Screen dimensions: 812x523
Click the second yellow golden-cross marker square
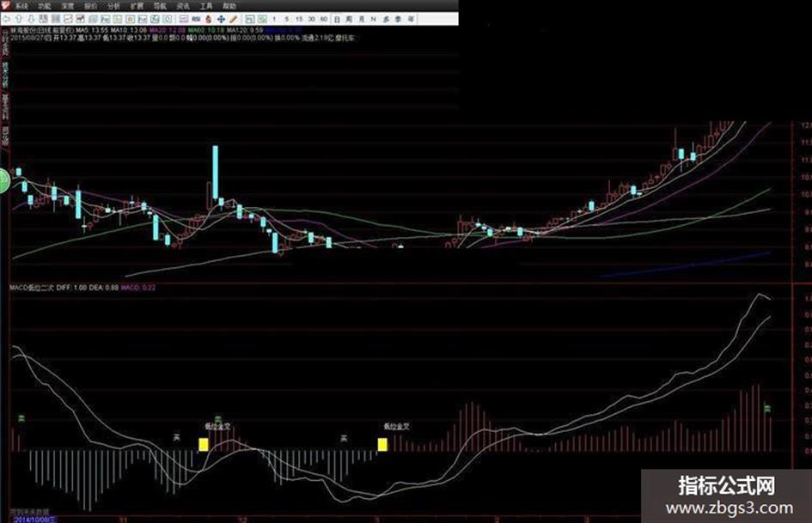382,444
